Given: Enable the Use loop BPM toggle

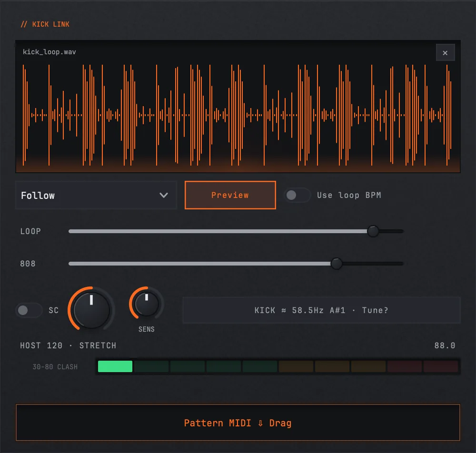Looking at the screenshot, I should coord(297,195).
